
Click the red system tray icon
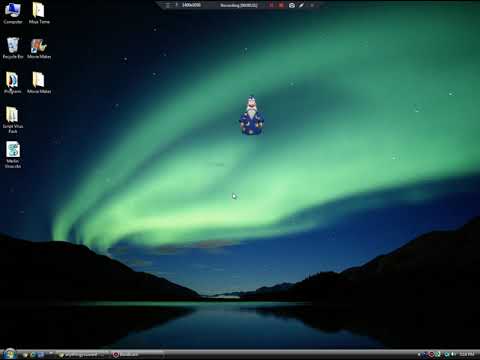(431, 354)
